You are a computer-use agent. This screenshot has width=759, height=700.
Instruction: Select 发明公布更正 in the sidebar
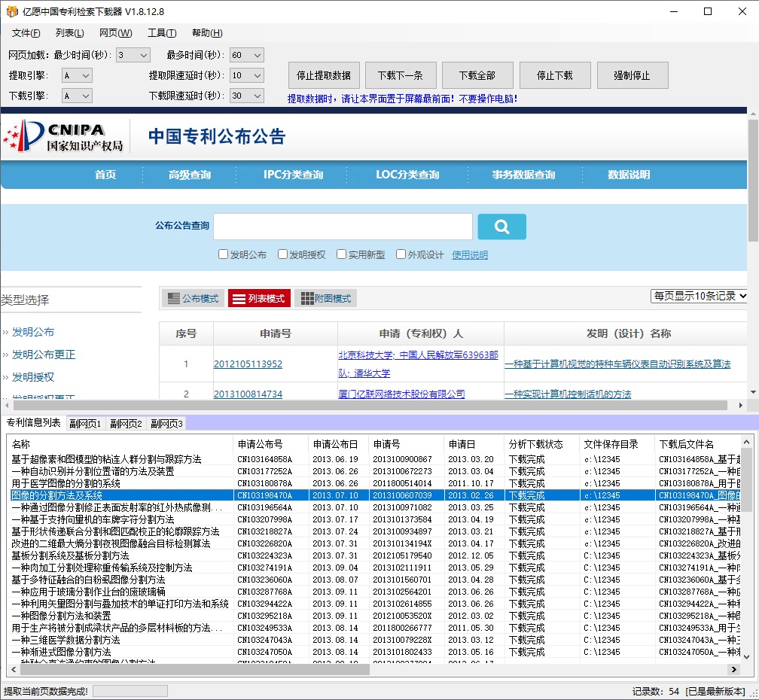point(44,355)
